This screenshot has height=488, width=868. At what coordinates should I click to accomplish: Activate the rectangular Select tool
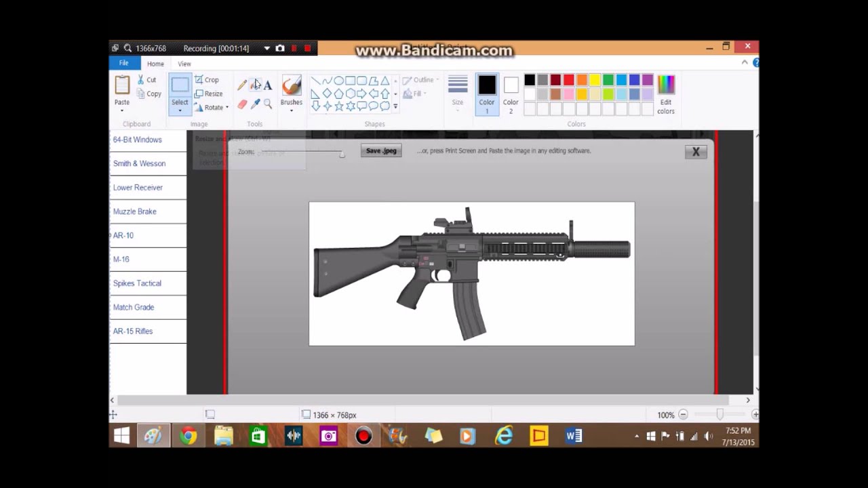click(180, 85)
